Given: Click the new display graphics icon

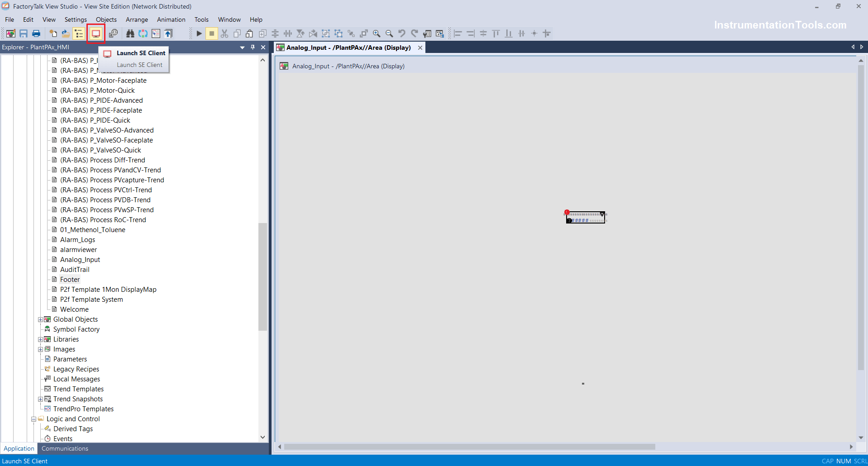Looking at the screenshot, I should click(11, 33).
